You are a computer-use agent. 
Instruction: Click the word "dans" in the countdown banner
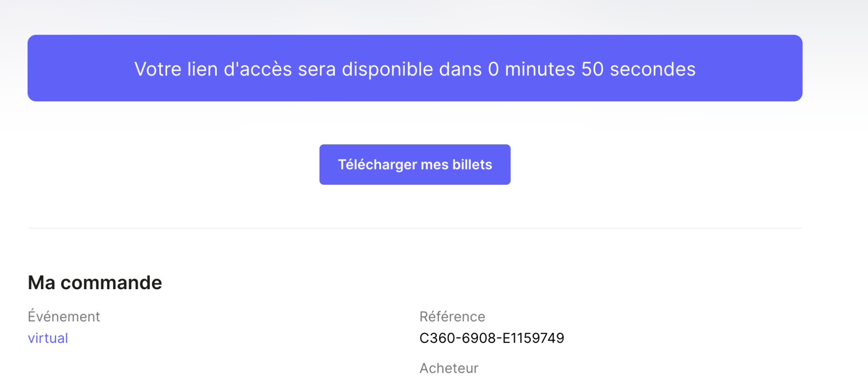pyautogui.click(x=460, y=69)
